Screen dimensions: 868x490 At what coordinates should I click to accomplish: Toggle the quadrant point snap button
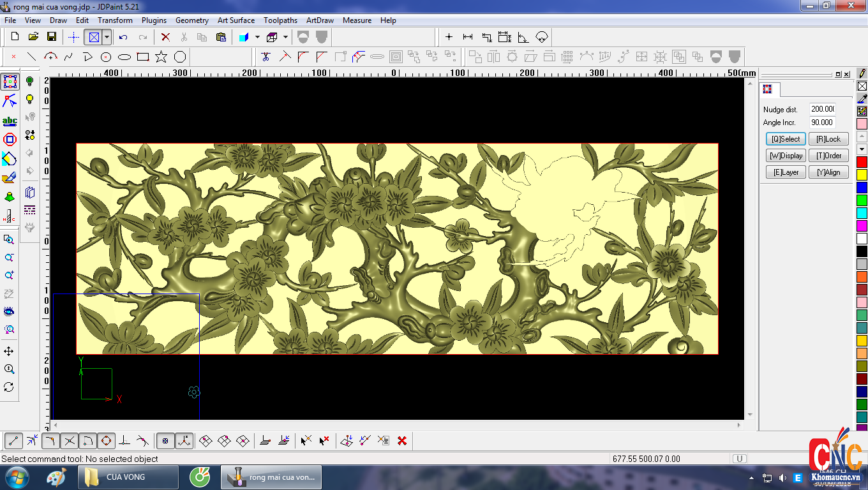coord(106,440)
